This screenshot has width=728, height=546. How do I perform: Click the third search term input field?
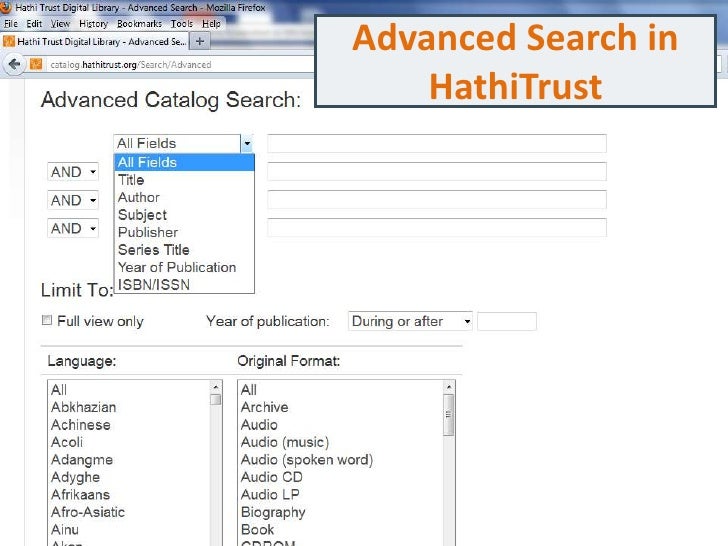click(437, 200)
